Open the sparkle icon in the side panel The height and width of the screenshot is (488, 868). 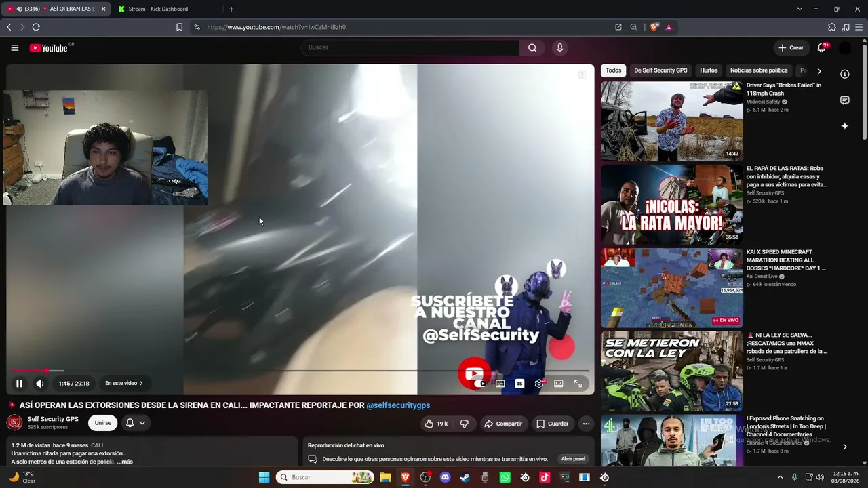(x=845, y=126)
